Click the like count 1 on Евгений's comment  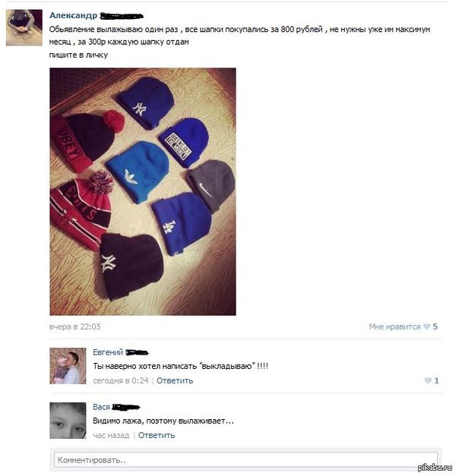(436, 380)
